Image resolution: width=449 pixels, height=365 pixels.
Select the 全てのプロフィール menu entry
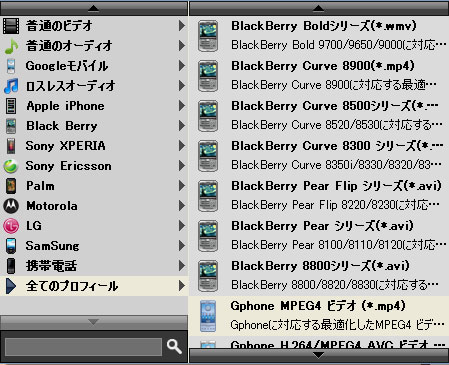click(94, 286)
